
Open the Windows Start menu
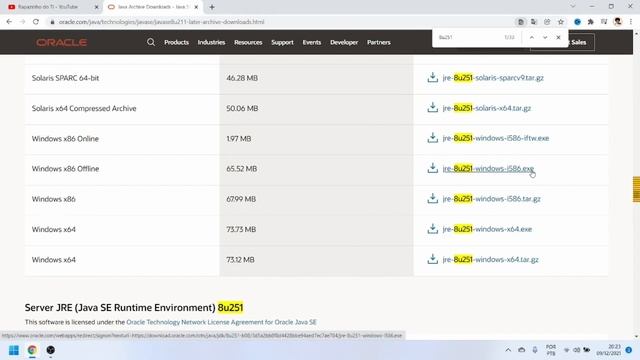pyautogui.click(x=14, y=350)
